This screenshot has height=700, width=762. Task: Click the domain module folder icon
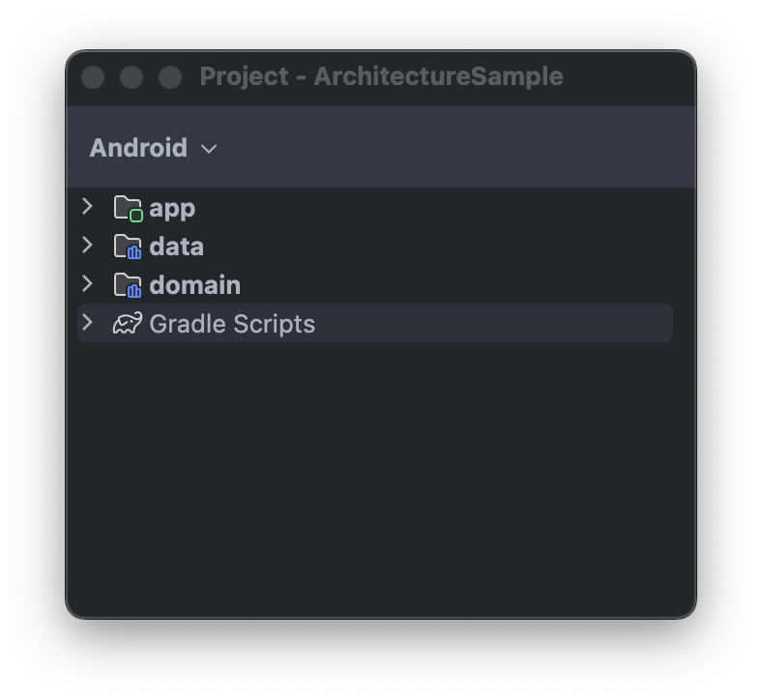coord(128,284)
